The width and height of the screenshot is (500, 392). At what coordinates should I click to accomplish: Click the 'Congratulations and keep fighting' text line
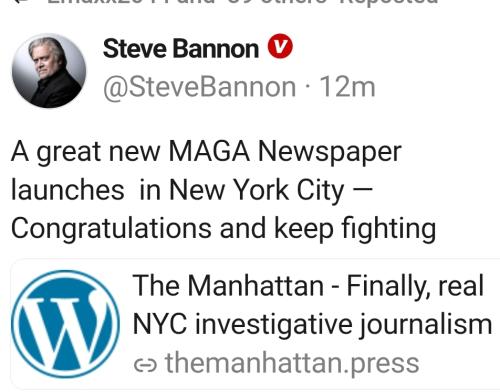click(223, 229)
